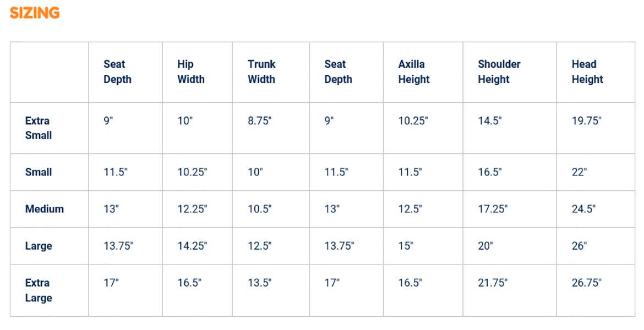Click the Extra Large row label
The height and width of the screenshot is (330, 644).
tap(38, 290)
